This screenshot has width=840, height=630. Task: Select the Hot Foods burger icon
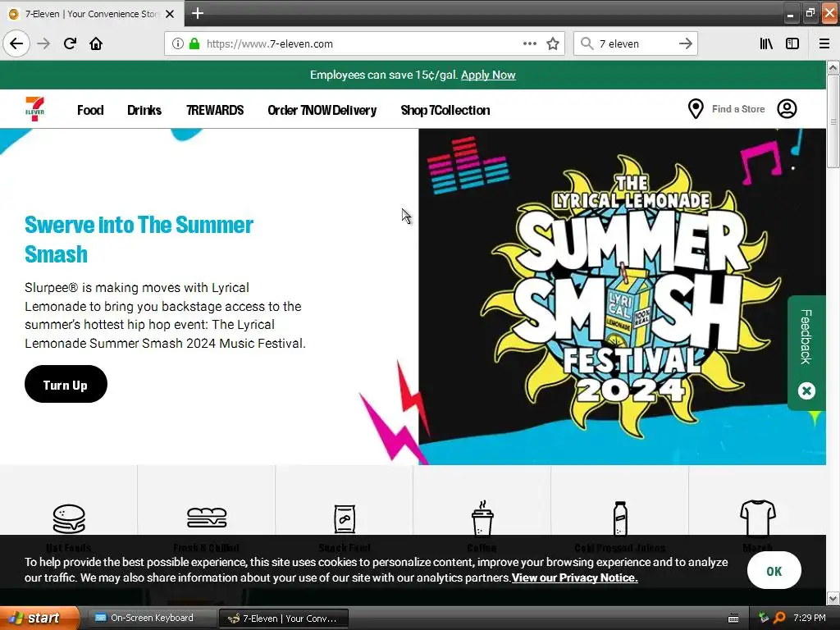click(x=69, y=518)
